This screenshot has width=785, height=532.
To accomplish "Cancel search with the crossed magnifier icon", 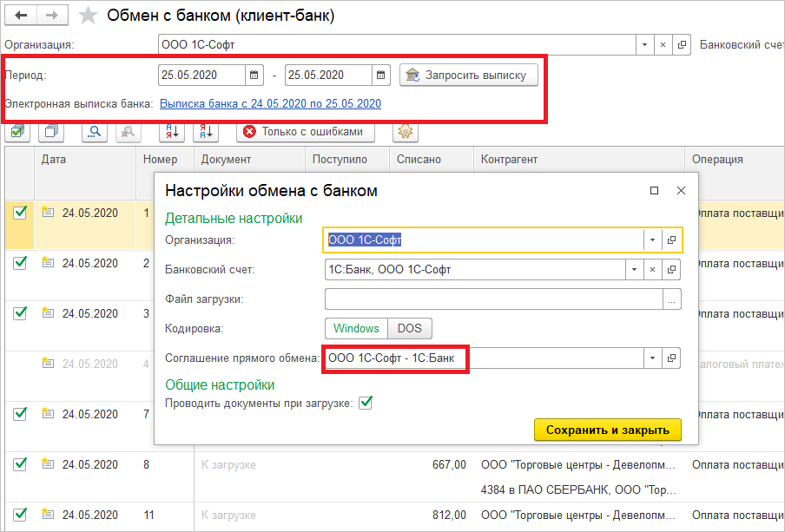I will [x=129, y=132].
